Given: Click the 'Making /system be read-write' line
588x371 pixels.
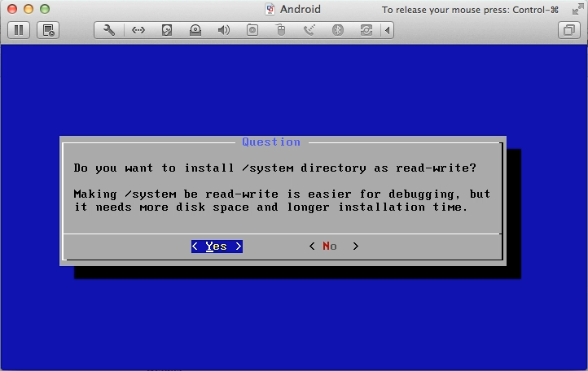Looking at the screenshot, I should [x=282, y=194].
